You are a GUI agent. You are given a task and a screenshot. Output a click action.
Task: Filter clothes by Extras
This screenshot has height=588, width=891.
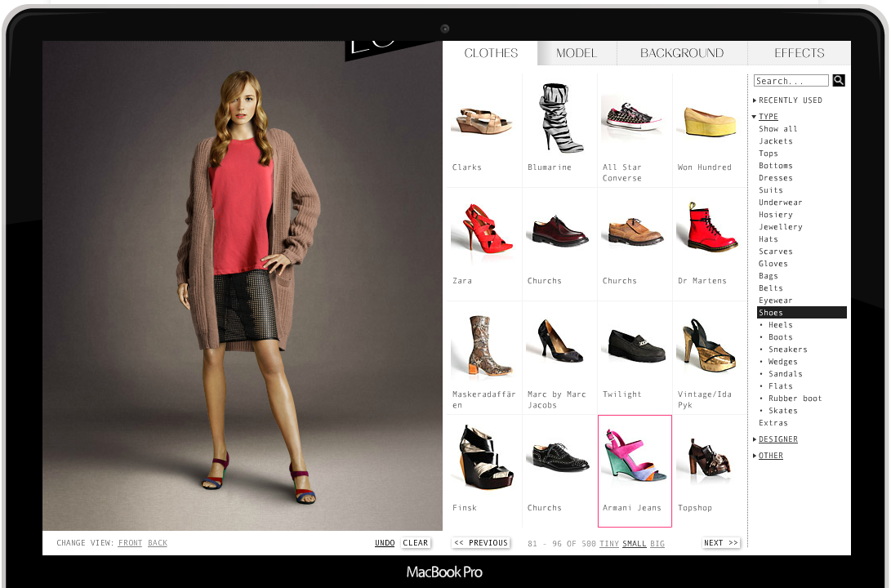point(773,423)
